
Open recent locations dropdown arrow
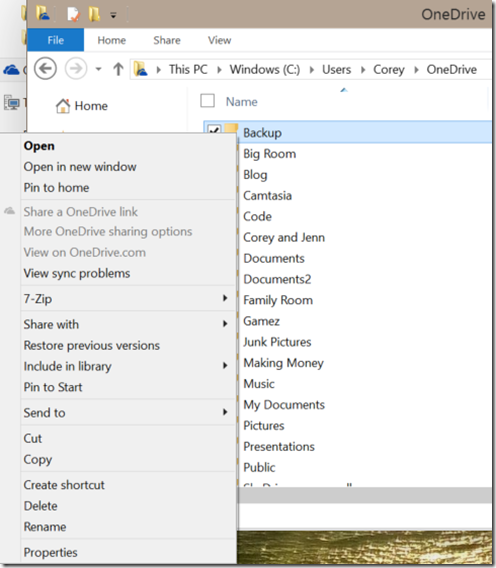[x=98, y=69]
